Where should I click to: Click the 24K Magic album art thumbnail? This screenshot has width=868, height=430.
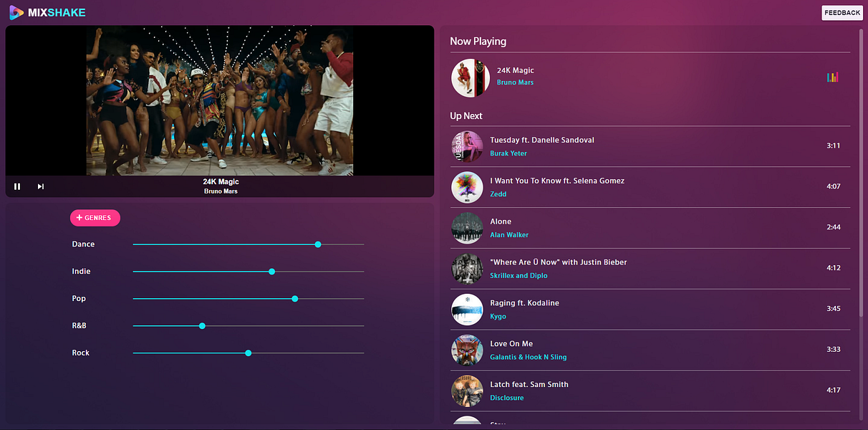coord(471,77)
